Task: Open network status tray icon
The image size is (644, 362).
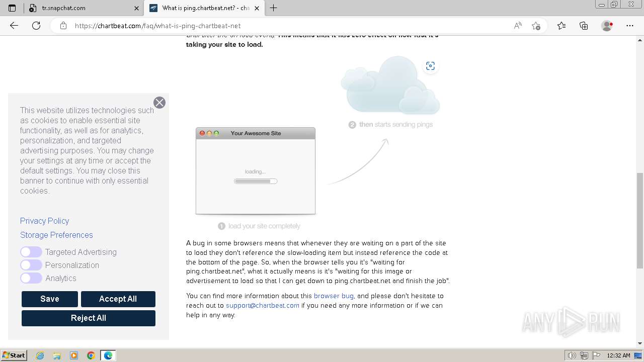Action: pyautogui.click(x=584, y=355)
